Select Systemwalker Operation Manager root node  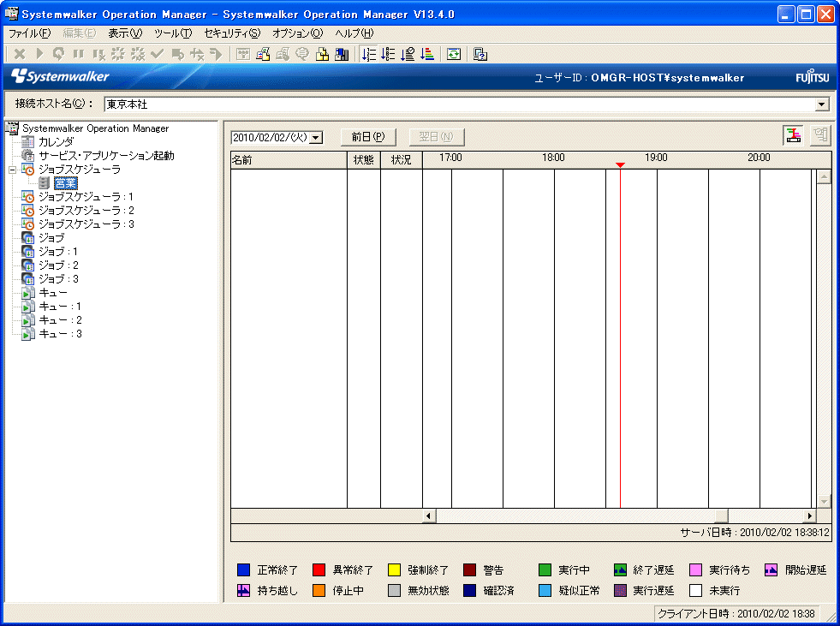click(95, 128)
